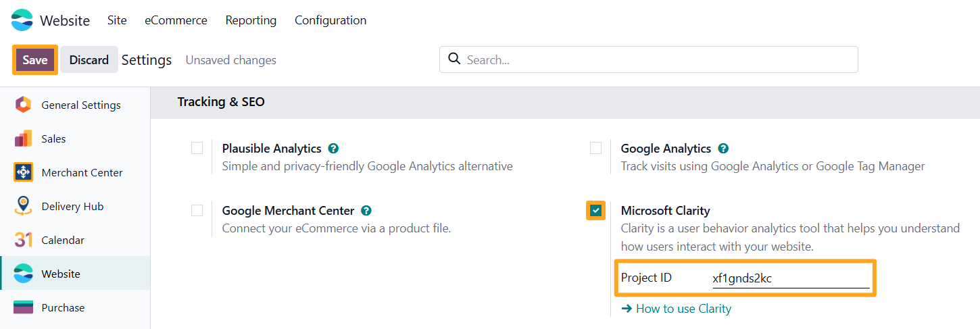Image resolution: width=980 pixels, height=329 pixels.
Task: Click 'Simple and privacy-friendly Google Analytics alternative' text
Action: click(368, 166)
